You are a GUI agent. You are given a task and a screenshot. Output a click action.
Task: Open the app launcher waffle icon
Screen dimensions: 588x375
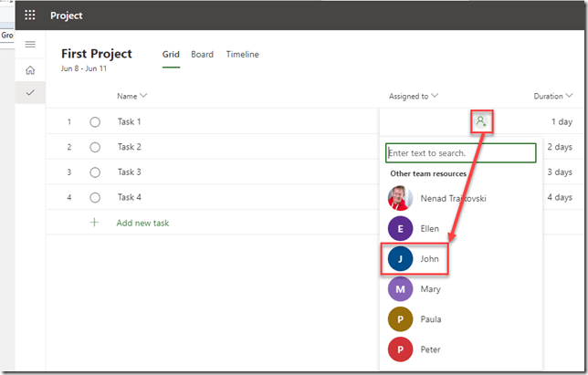pyautogui.click(x=29, y=16)
